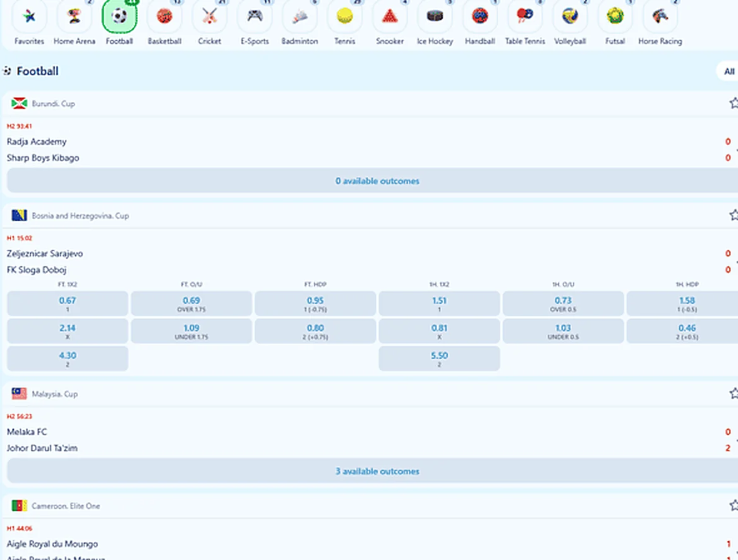Favorite the Burundi Cup with star
The height and width of the screenshot is (560, 738).
pos(733,103)
